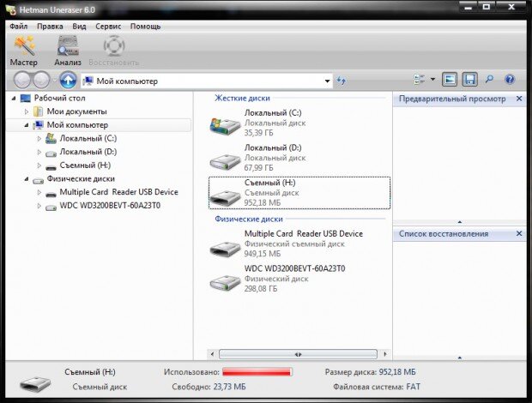The height and width of the screenshot is (403, 532).
Task: Click Мои документы folder icon in tree
Action: (x=38, y=111)
